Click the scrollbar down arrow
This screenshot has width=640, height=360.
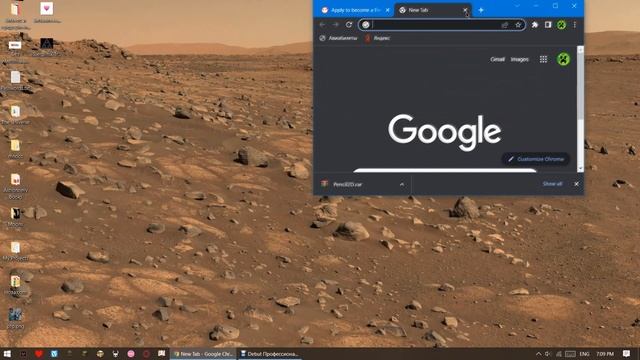[x=580, y=169]
